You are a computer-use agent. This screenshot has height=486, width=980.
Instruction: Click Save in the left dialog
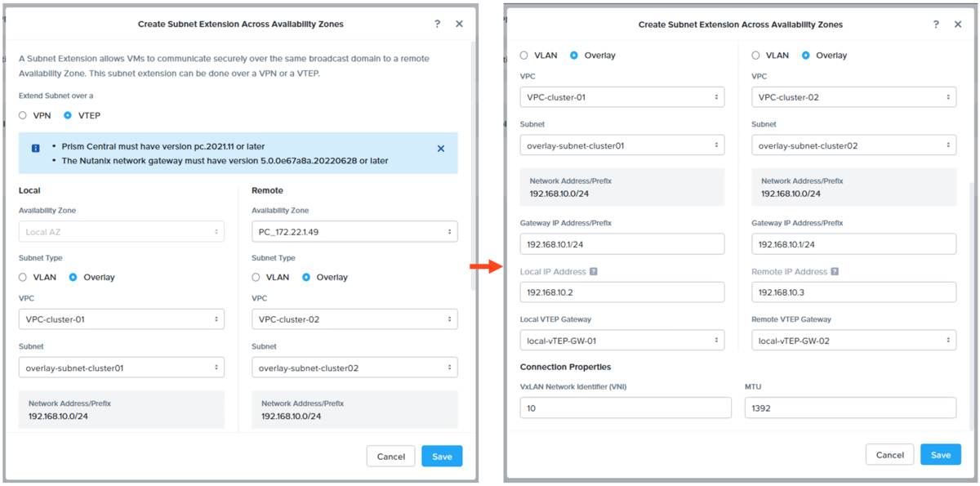(442, 457)
